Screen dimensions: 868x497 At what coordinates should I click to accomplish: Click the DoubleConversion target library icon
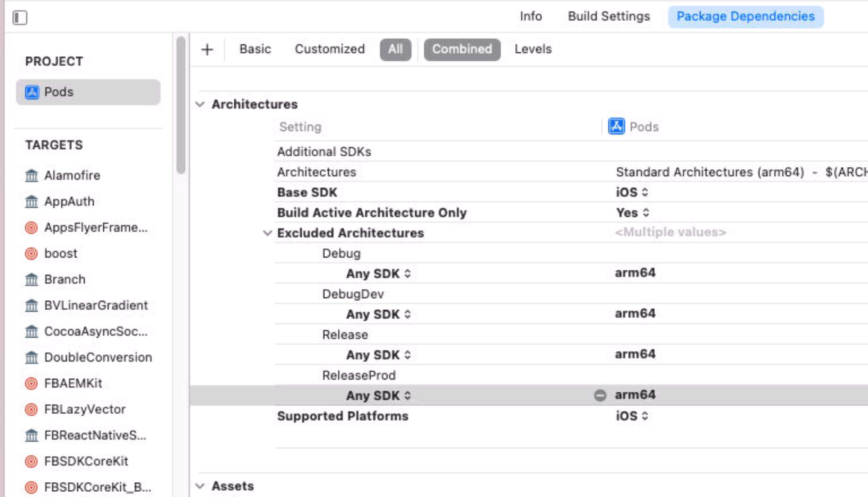[32, 358]
